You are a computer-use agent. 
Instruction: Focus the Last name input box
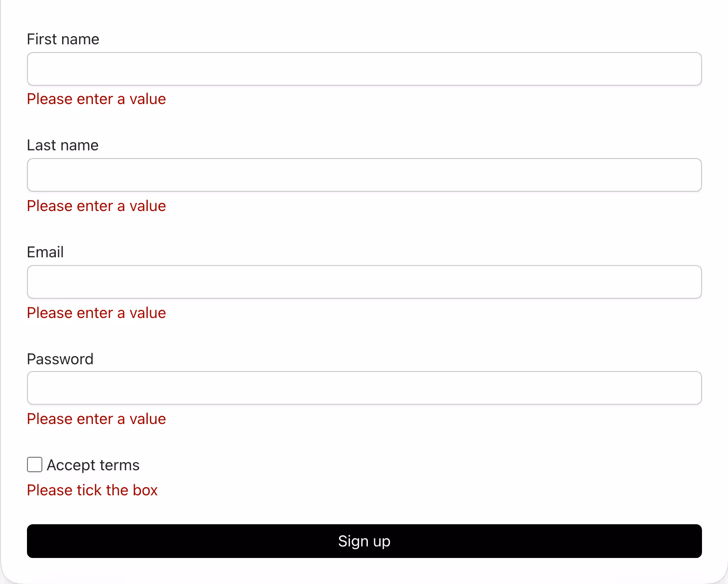tap(364, 175)
